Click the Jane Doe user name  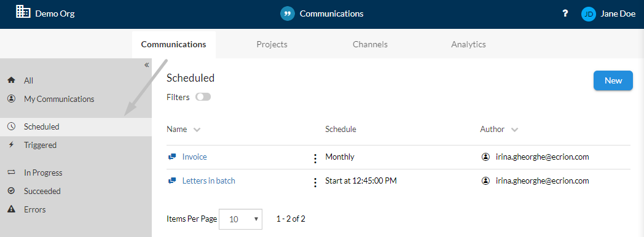click(618, 14)
